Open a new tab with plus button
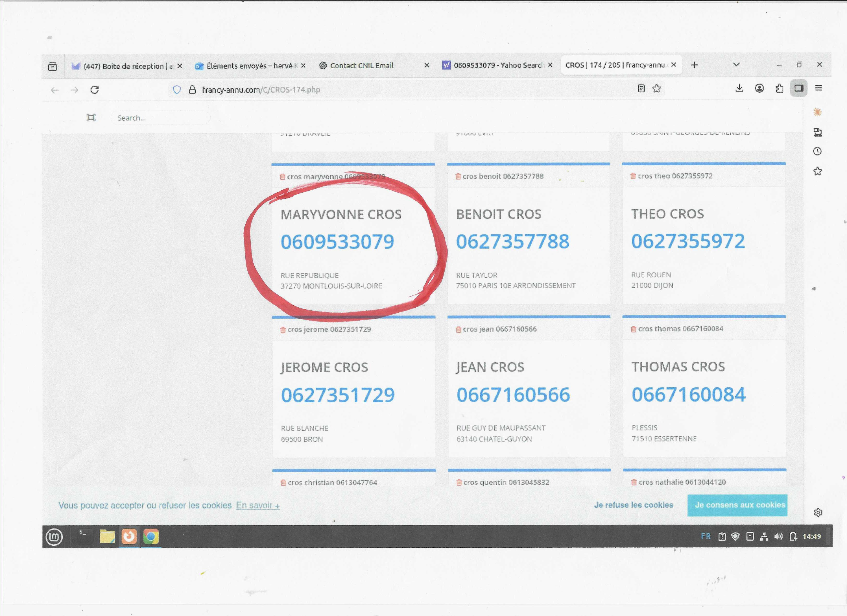847x616 pixels. click(694, 65)
